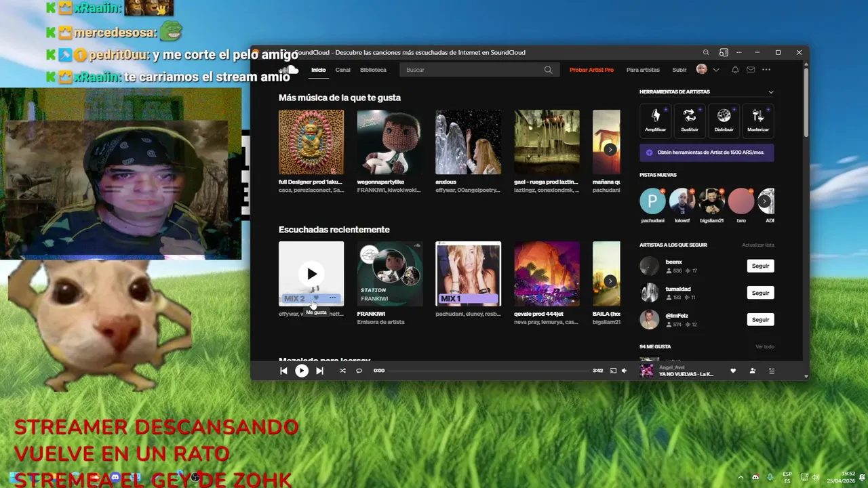Expand the profile dropdown chevron
Viewport: 868px width, 488px height.
coord(715,70)
